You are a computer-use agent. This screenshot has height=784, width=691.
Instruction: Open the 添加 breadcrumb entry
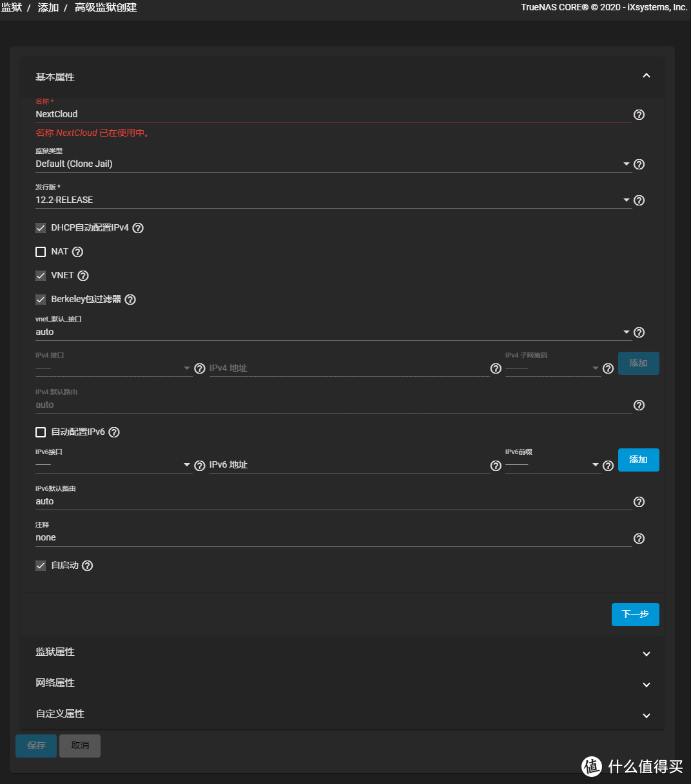coord(47,7)
